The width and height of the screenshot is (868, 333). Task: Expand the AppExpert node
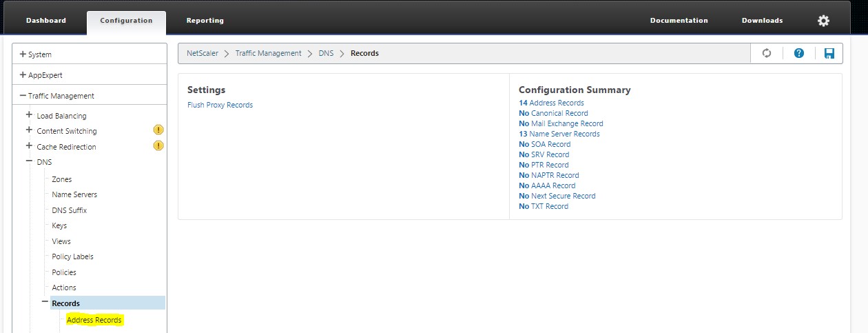tap(23, 75)
